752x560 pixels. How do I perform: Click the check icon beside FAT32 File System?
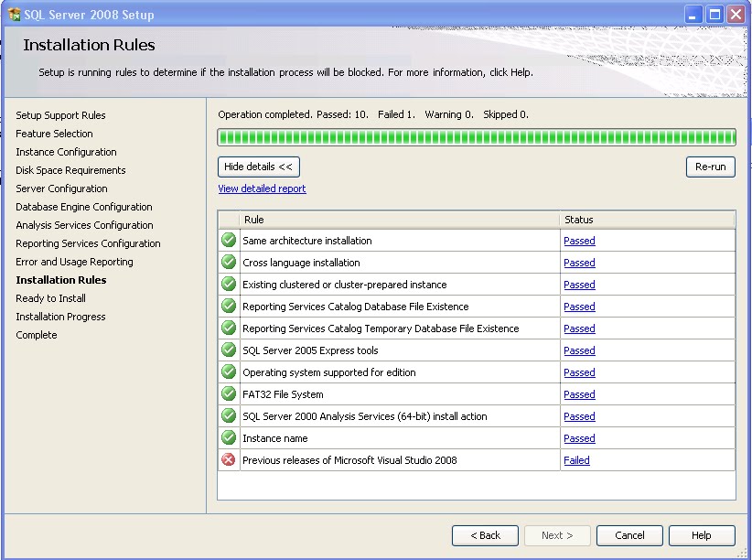[229, 393]
